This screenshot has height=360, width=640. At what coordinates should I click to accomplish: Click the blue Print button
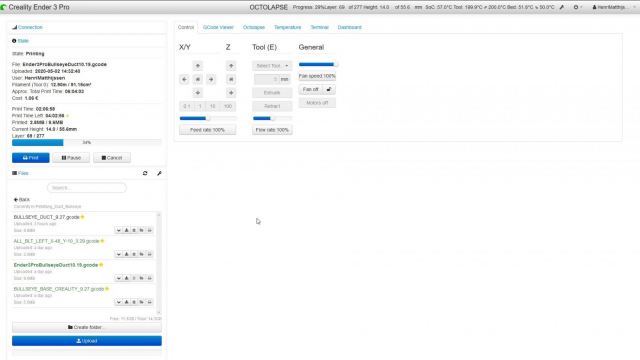tap(31, 158)
